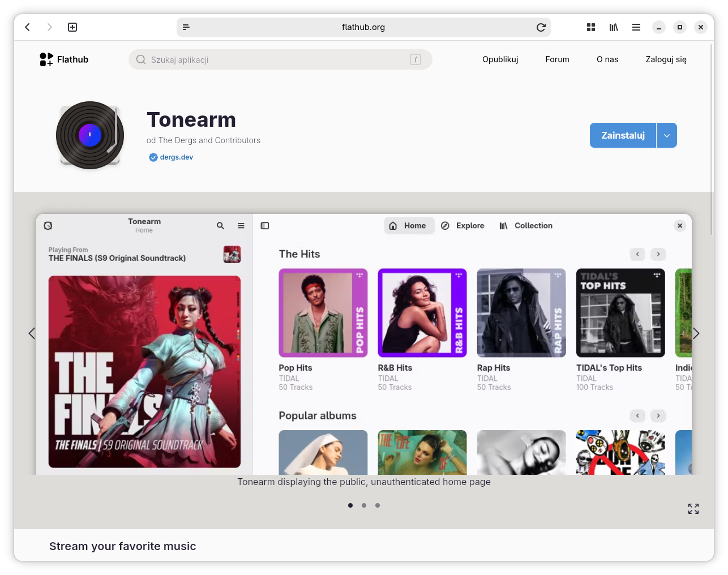728x575 pixels.
Task: Open the browser hamburger menu
Action: coord(636,27)
